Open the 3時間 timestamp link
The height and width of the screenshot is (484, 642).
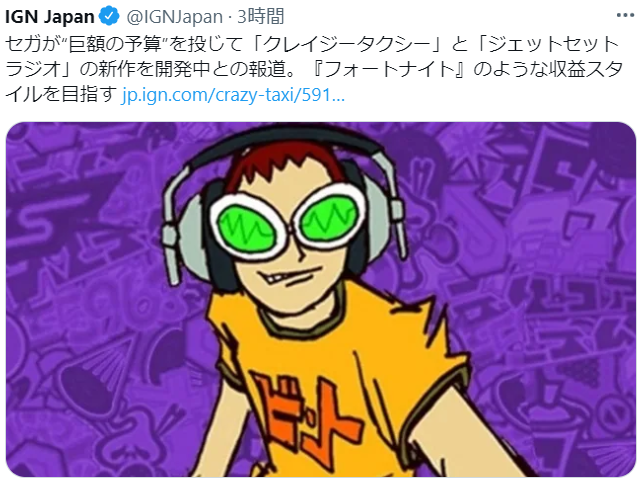[261, 17]
